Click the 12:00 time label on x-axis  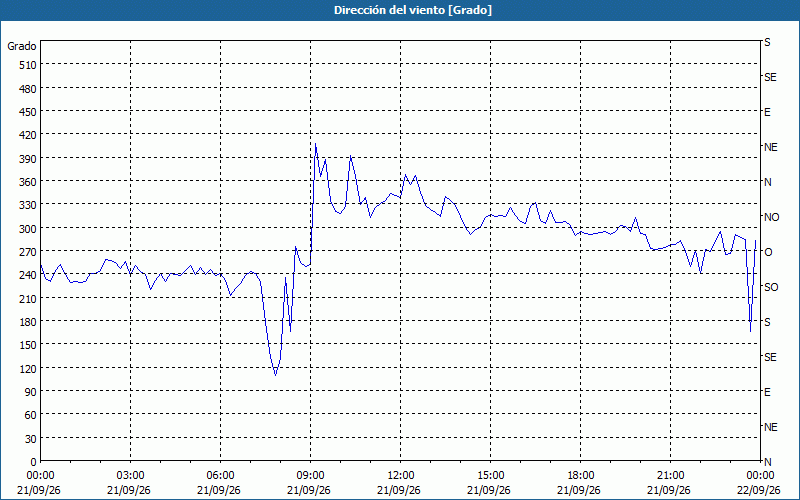click(401, 476)
